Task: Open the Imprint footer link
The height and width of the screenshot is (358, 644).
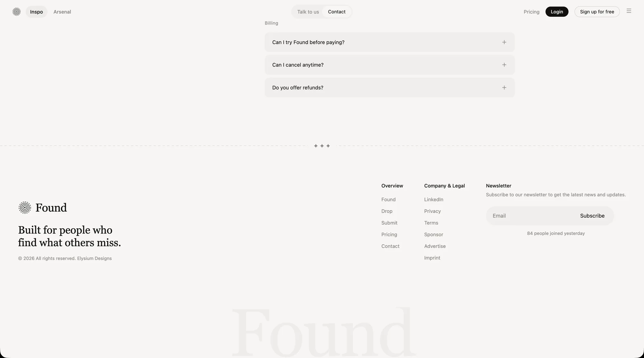Action: (x=432, y=258)
